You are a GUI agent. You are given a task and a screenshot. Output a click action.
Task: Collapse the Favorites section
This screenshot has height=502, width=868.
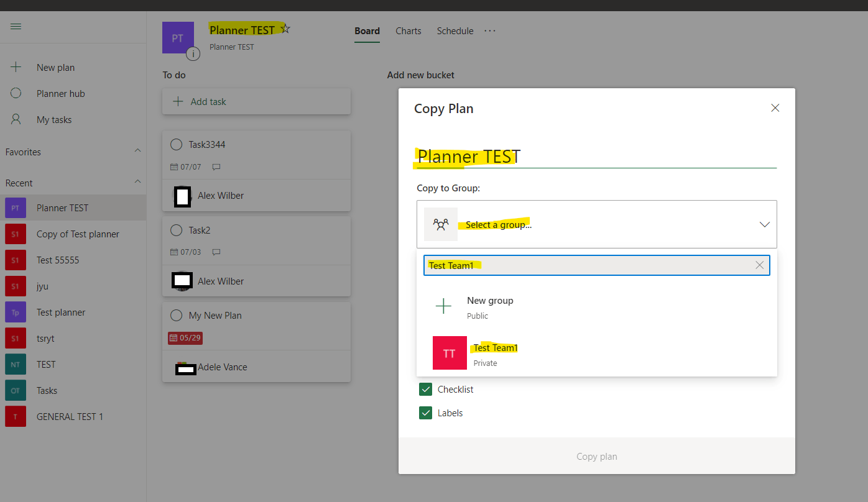(137, 152)
